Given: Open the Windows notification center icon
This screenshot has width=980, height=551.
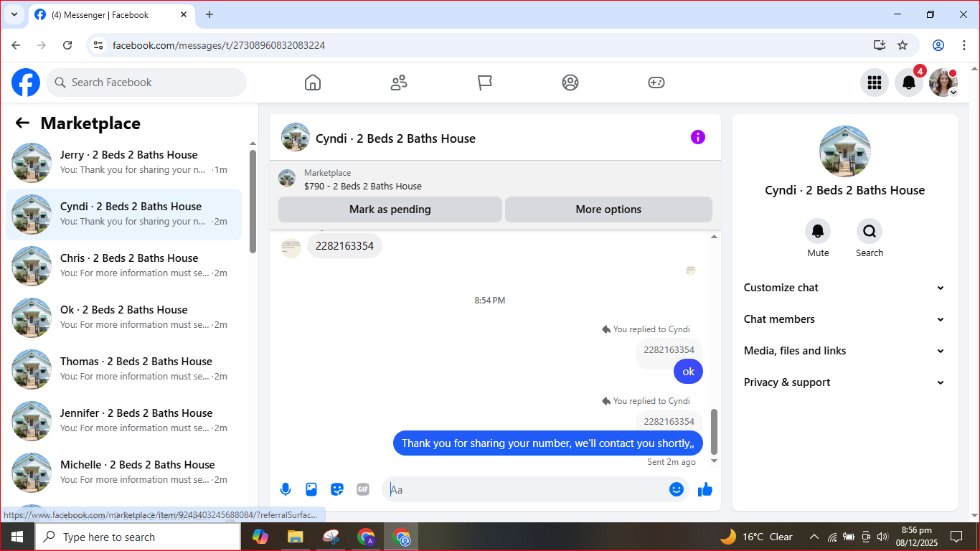Looking at the screenshot, I should (956, 537).
